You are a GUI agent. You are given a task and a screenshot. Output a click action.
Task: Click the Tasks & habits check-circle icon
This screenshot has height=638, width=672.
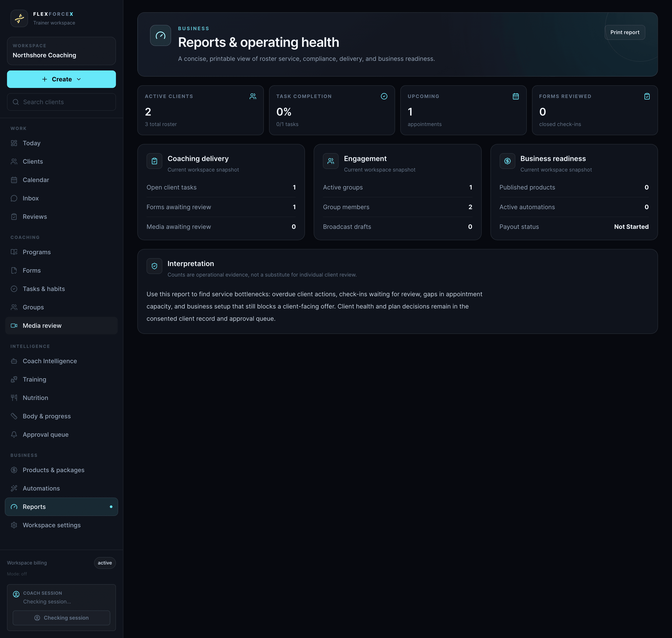tap(14, 289)
